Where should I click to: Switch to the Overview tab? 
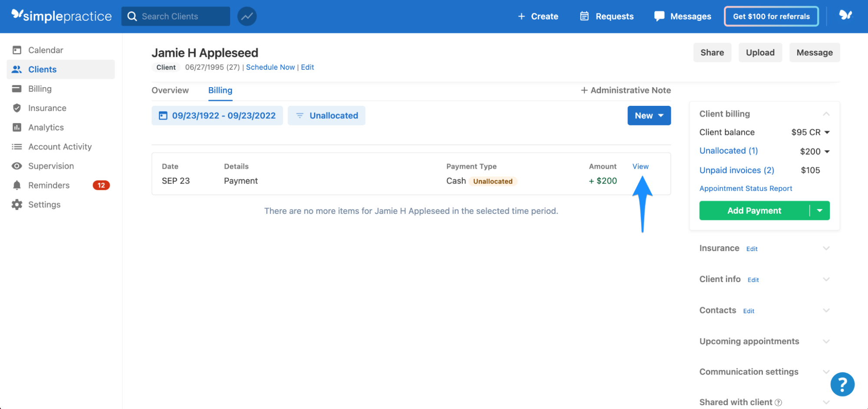170,90
